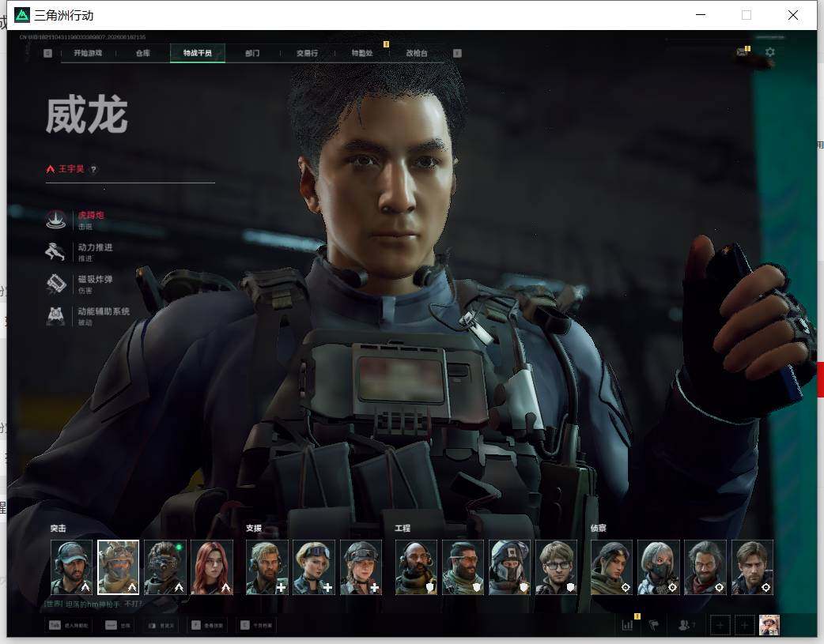Click the fourth bottom-bar key hint button
Image resolution: width=824 pixels, height=644 pixels.
tap(207, 626)
